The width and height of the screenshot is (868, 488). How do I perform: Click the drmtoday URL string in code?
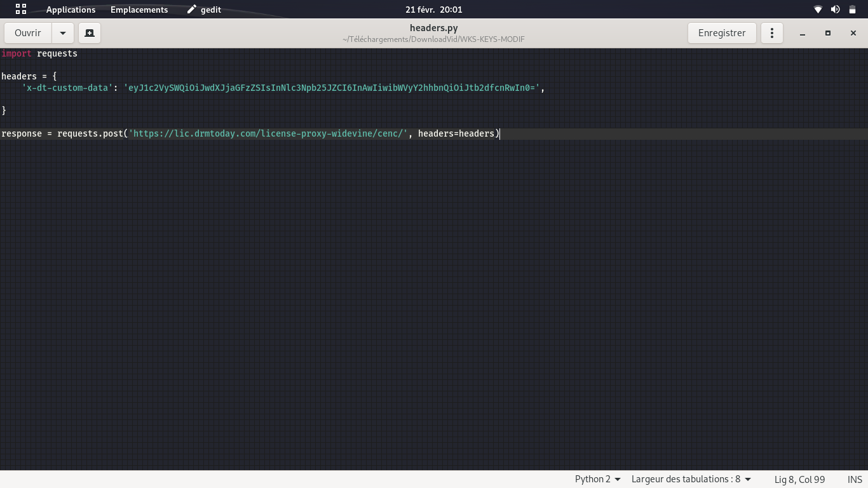(x=268, y=133)
